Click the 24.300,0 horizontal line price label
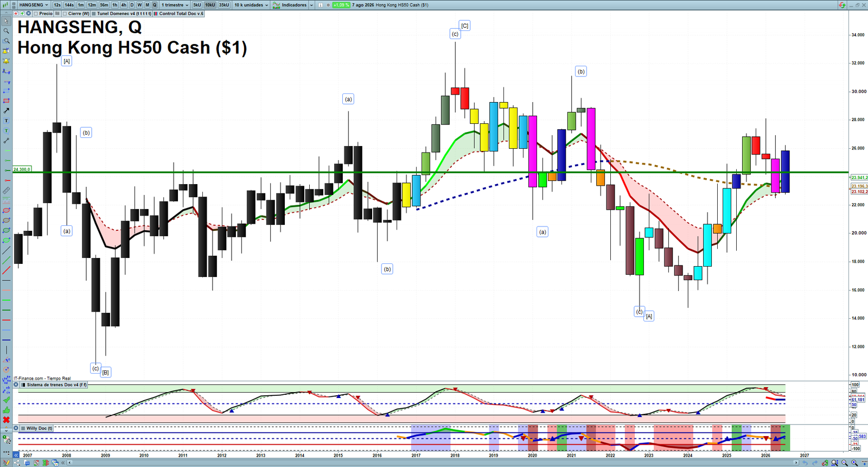This screenshot has height=467, width=868. pos(22,169)
